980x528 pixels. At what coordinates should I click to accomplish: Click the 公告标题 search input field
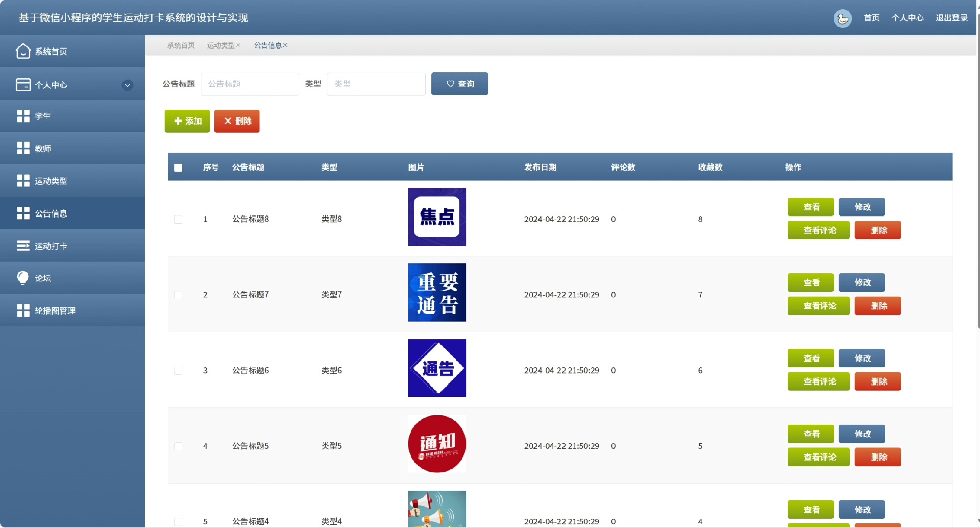point(250,84)
